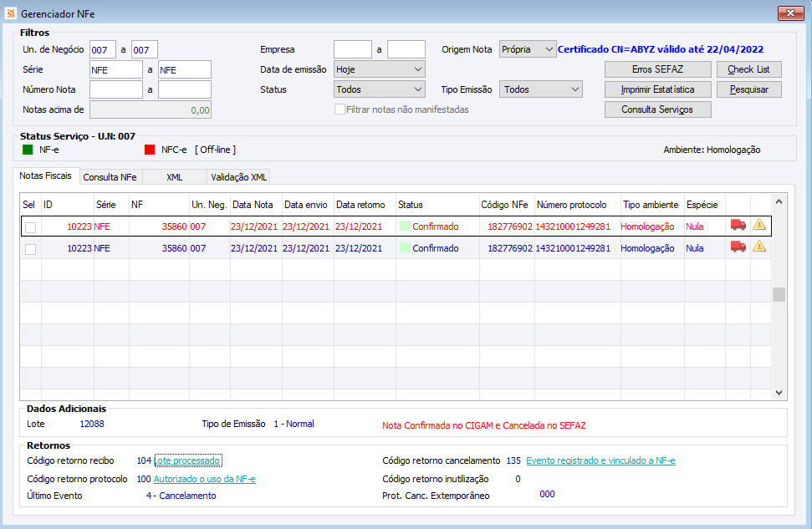Viewport: 812px width, 529px height.
Task: Click the green NF-e service status indicator
Action: coord(28,150)
